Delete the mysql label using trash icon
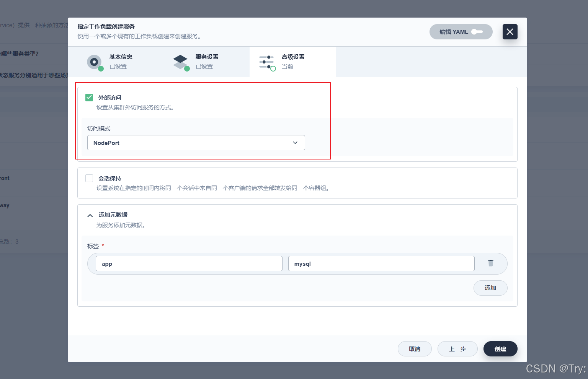588x379 pixels. coord(490,263)
